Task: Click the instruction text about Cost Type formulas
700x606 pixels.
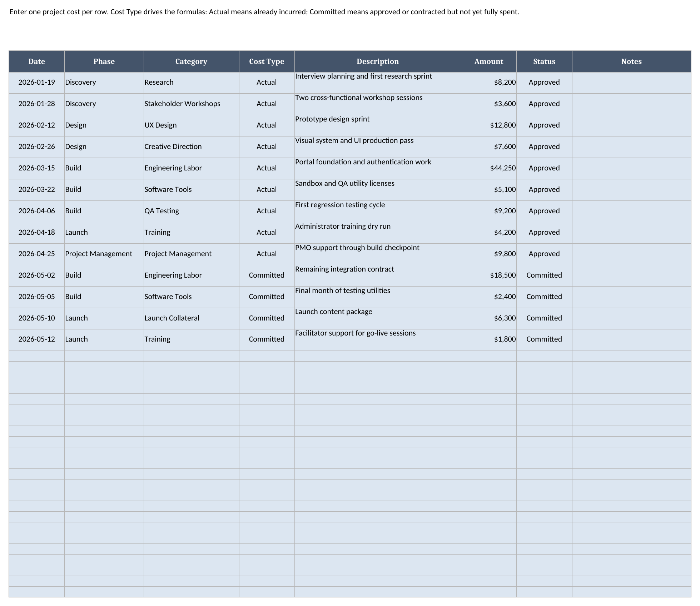Action: coord(264,12)
